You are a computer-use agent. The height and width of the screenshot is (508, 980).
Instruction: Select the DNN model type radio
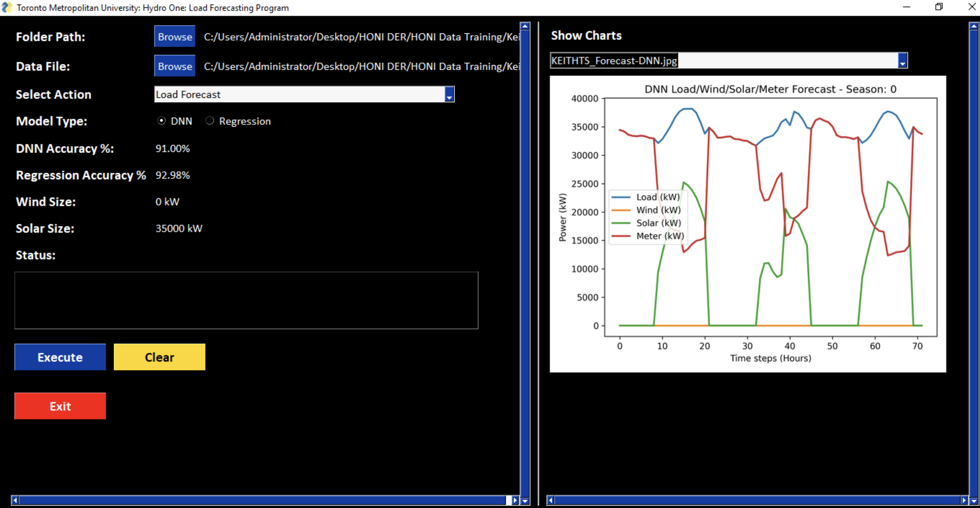point(161,121)
